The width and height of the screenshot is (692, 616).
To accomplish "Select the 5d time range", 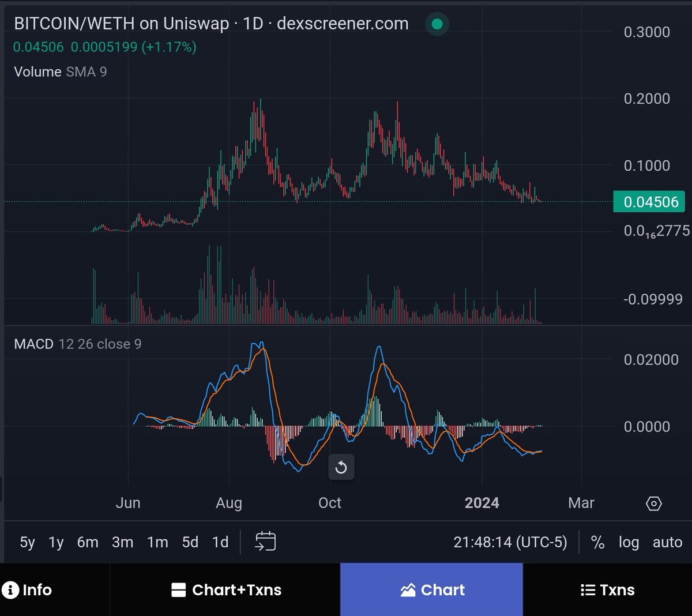I will point(190,542).
